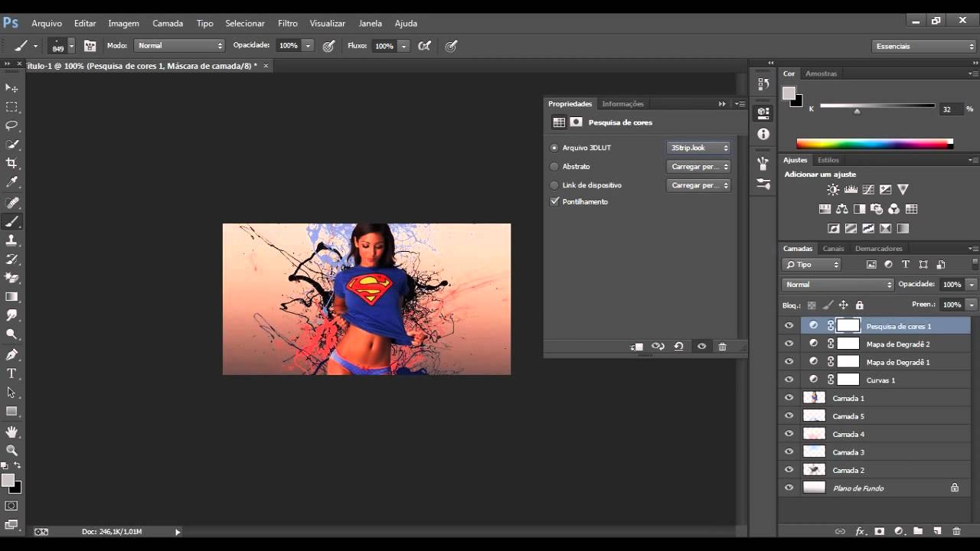Open the Abstrato Carregar dropdown
The image size is (980, 551).
[x=698, y=166]
